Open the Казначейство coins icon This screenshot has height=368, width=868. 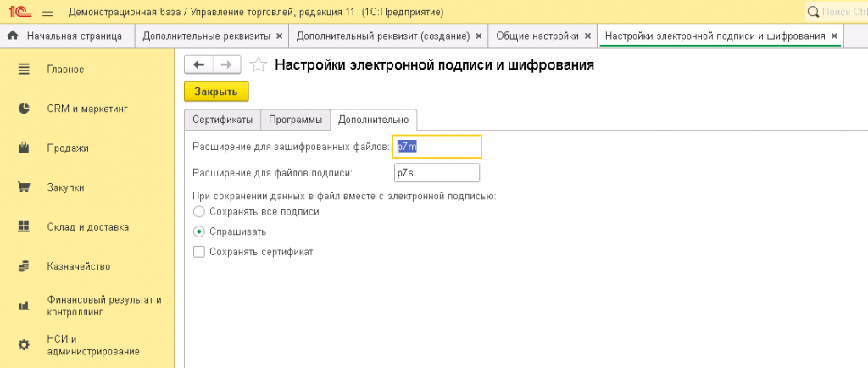click(24, 266)
